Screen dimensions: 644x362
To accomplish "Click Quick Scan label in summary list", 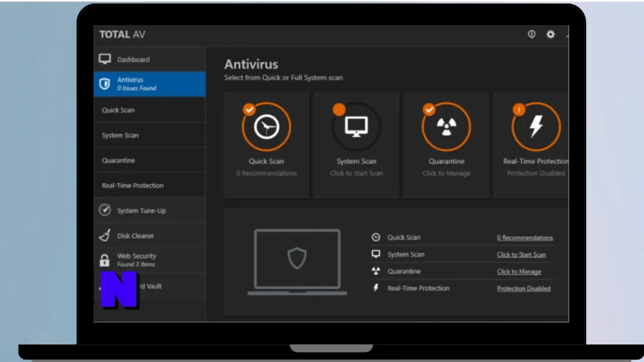I will click(x=404, y=237).
